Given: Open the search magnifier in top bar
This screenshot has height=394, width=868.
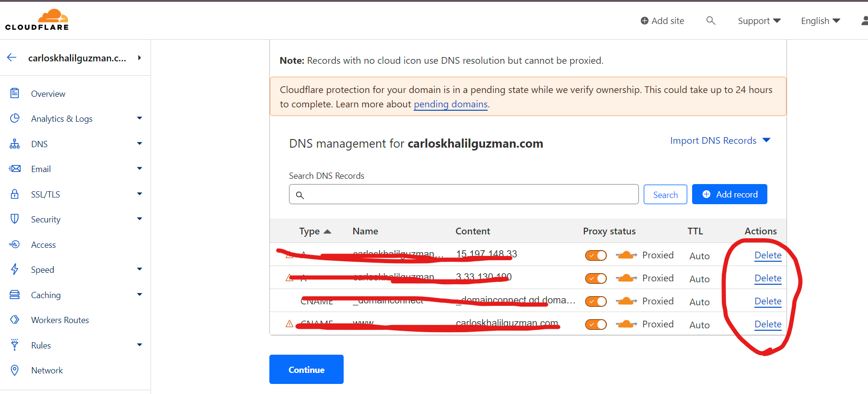Looking at the screenshot, I should coord(711,21).
